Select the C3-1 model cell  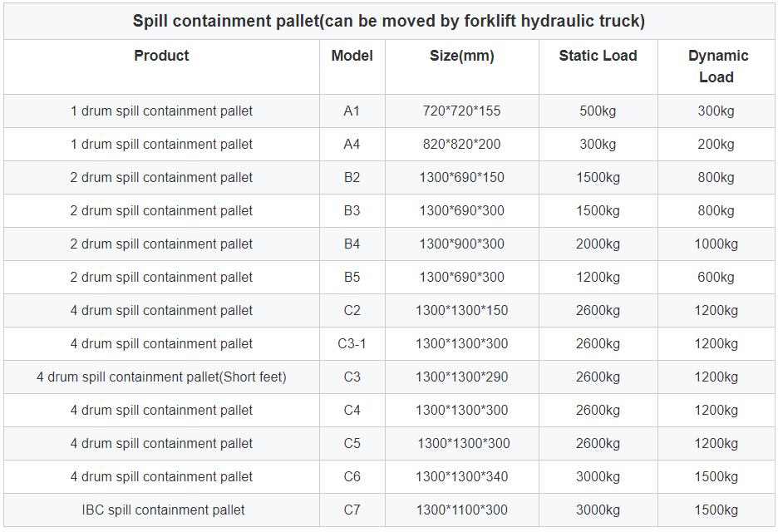coord(352,343)
